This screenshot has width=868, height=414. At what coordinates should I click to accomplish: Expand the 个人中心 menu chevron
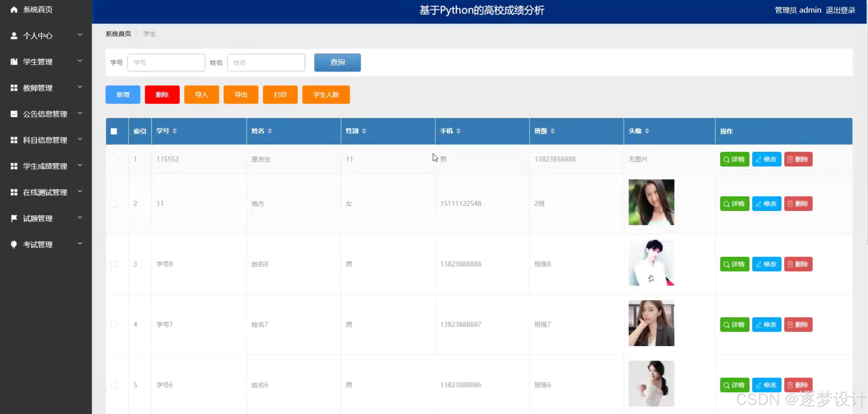pyautogui.click(x=80, y=35)
